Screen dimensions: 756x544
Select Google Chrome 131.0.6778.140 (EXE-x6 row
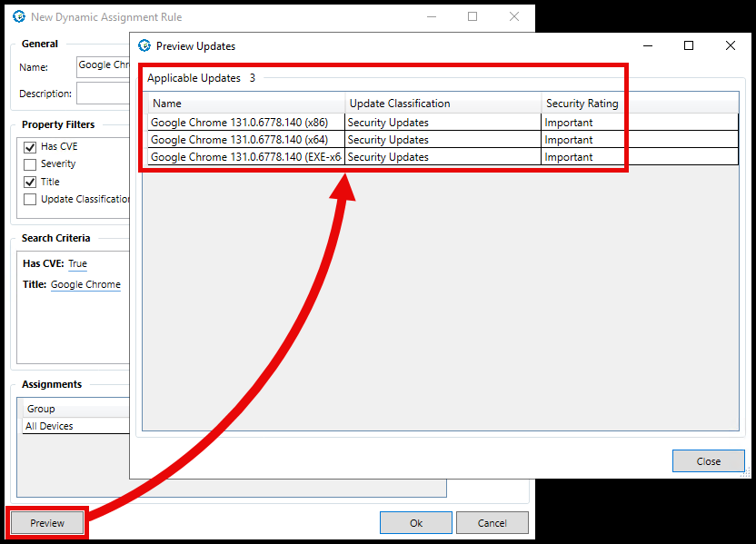point(443,157)
